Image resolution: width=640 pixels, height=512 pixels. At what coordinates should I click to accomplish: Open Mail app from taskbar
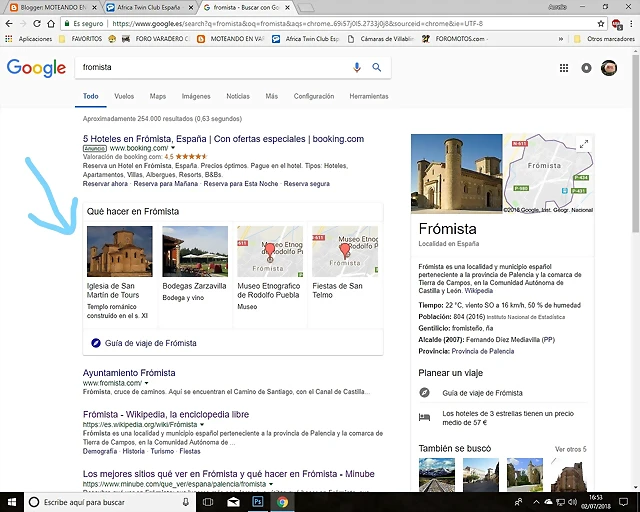click(x=233, y=502)
